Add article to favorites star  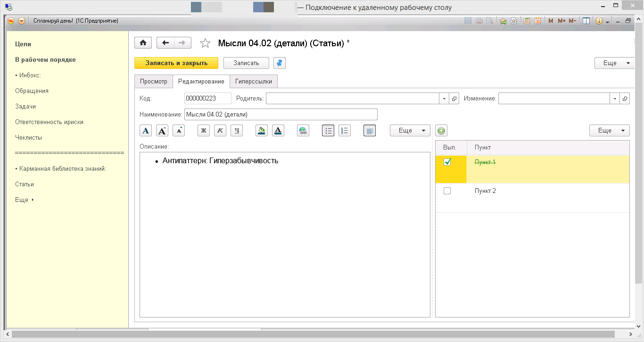pos(205,43)
